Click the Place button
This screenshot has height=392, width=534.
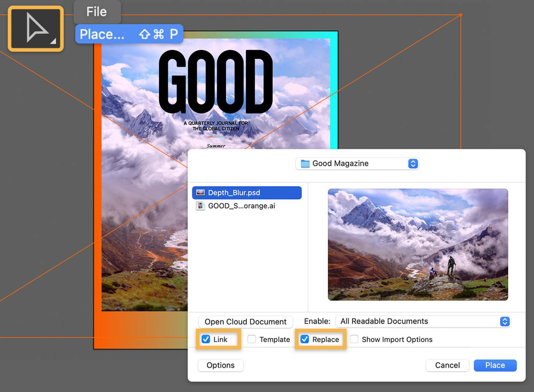coord(495,365)
